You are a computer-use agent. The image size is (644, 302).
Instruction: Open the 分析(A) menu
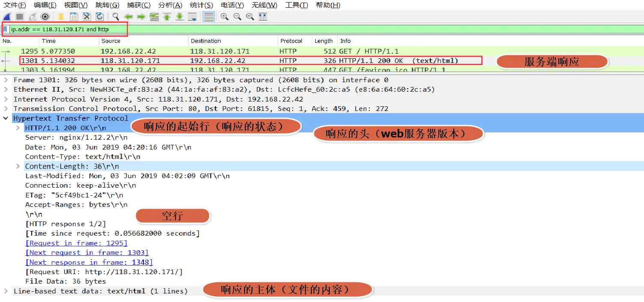(x=170, y=5)
